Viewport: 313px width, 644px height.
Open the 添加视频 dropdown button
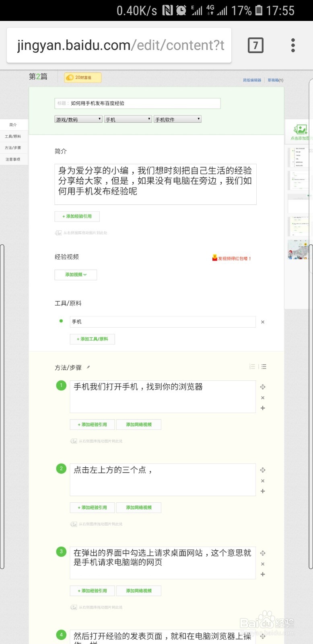[76, 275]
